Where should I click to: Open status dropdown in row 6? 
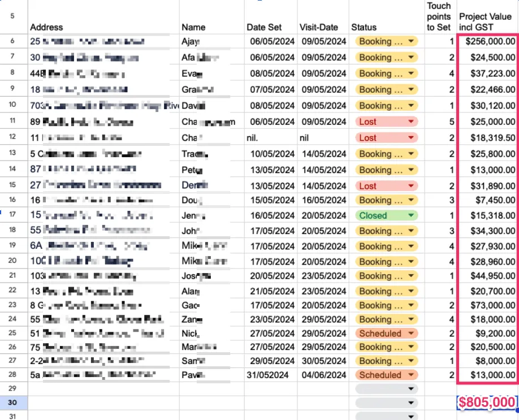386,41
